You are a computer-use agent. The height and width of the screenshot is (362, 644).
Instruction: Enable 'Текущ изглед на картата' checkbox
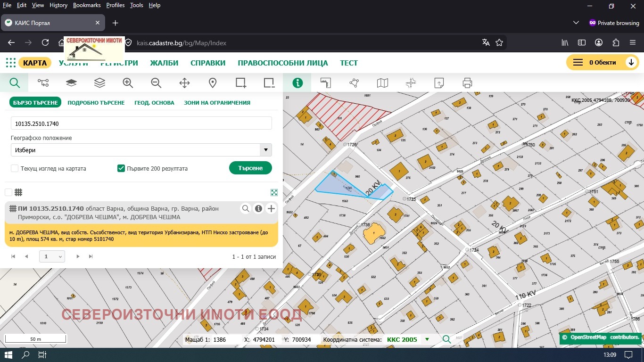click(x=15, y=168)
